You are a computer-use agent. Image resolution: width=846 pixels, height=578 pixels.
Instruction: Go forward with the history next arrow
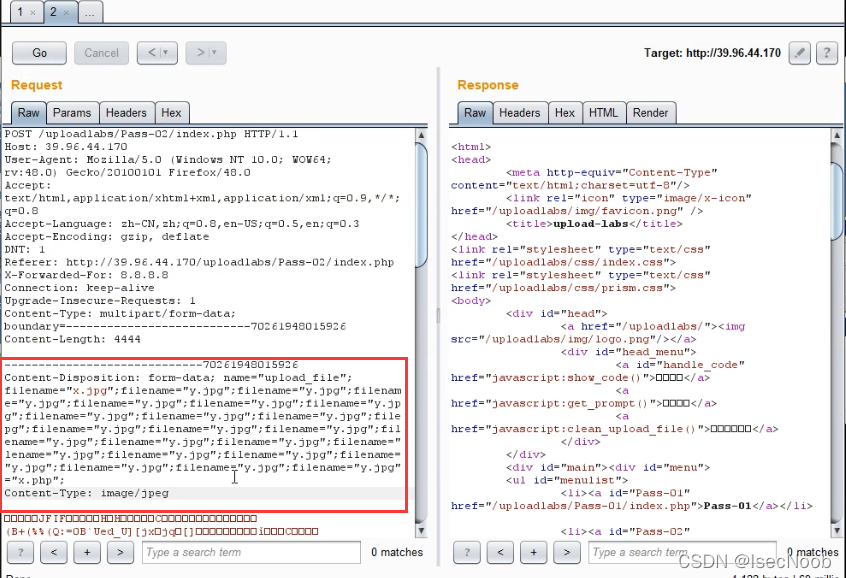tap(206, 53)
